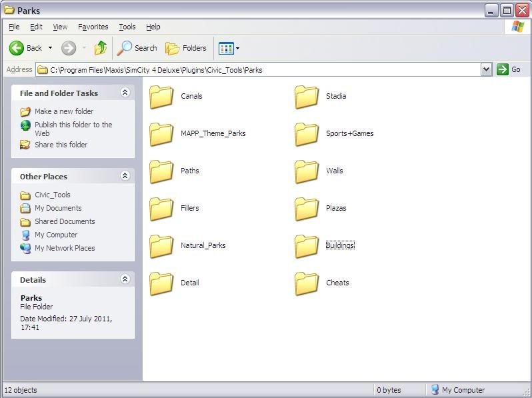Screen dimensions: 532x398
Task: Collapse the Details panel
Action: pyautogui.click(x=125, y=279)
